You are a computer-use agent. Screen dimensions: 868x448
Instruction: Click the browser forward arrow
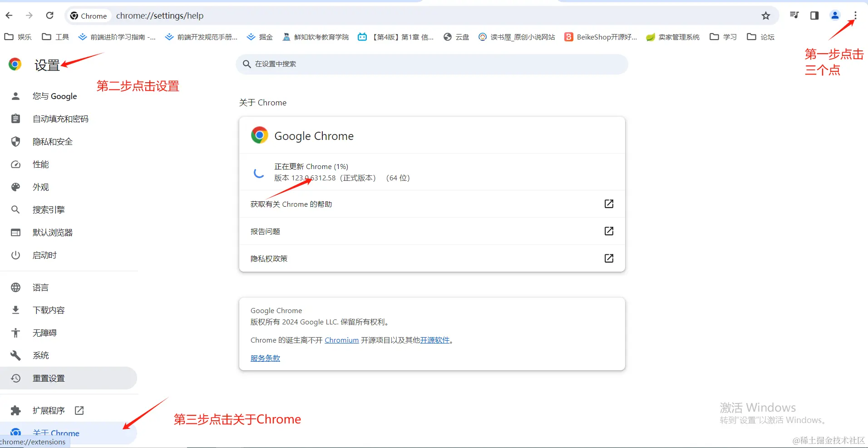click(30, 15)
